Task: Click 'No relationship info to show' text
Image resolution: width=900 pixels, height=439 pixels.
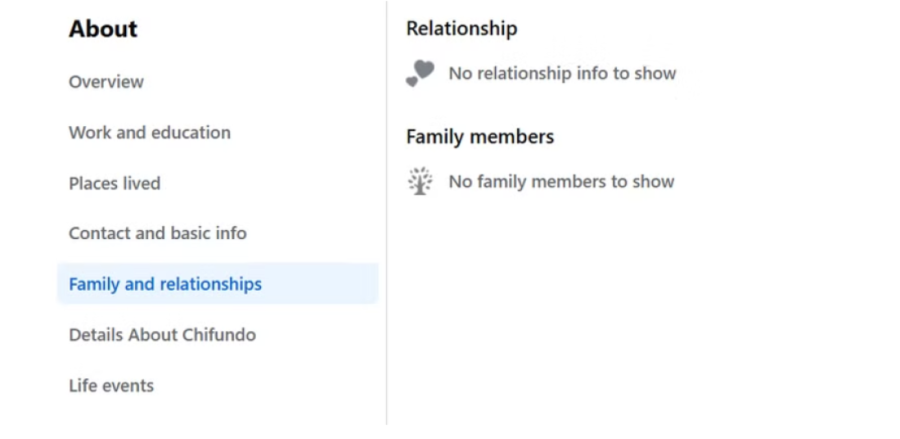Action: 562,73
